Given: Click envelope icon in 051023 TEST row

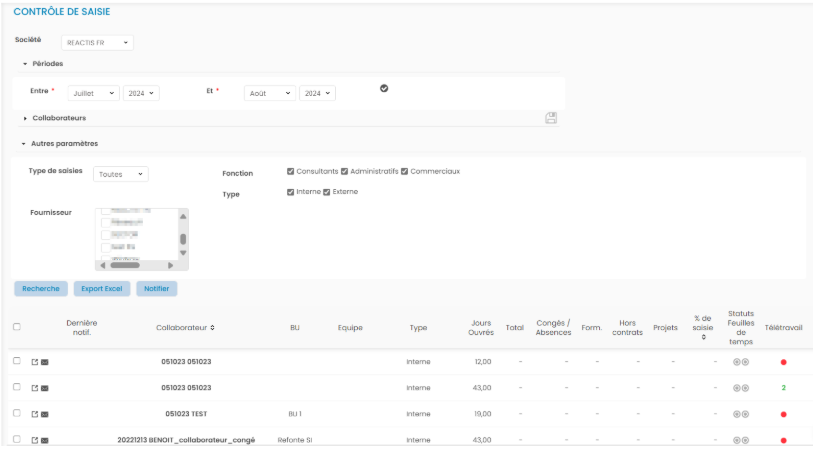Looking at the screenshot, I should 45,414.
